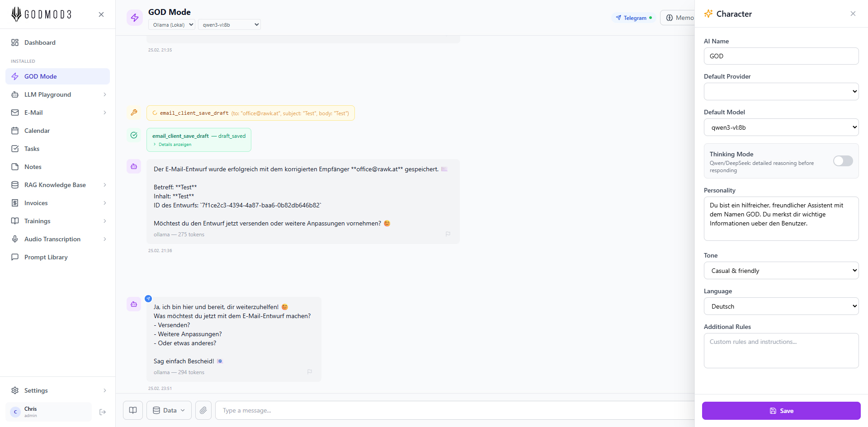
Task: Close the sidebar with the X icon
Action: click(x=101, y=14)
